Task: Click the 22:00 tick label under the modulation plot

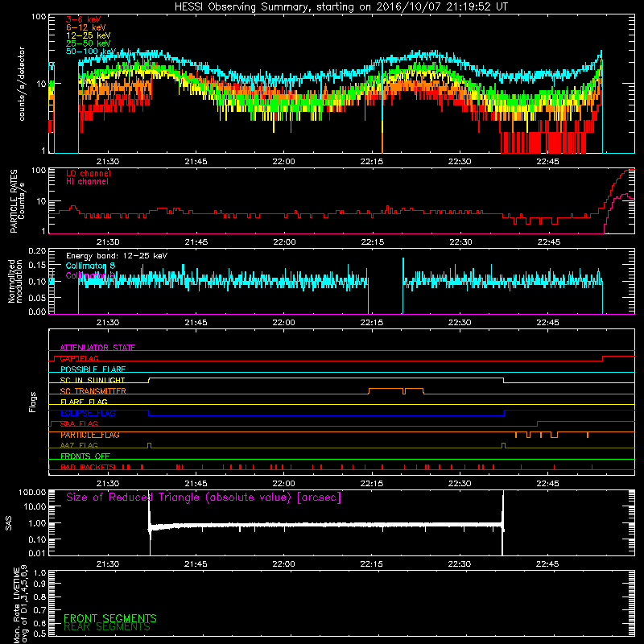Action: click(x=283, y=323)
